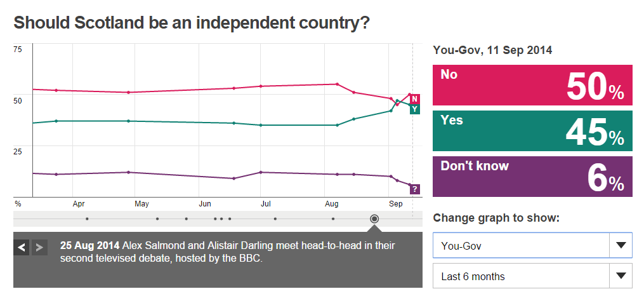The image size is (644, 303).
Task: Select the timeline event dot under August
Action: click(x=333, y=219)
